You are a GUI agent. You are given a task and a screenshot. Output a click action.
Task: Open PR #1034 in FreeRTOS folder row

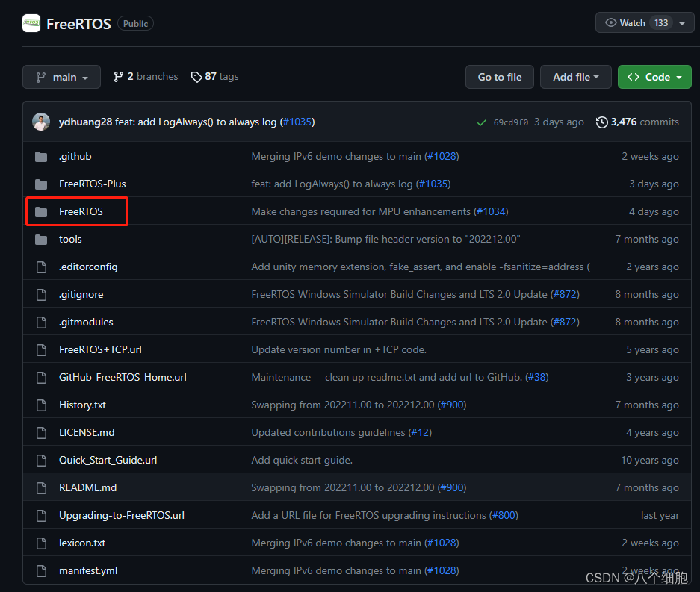click(491, 212)
